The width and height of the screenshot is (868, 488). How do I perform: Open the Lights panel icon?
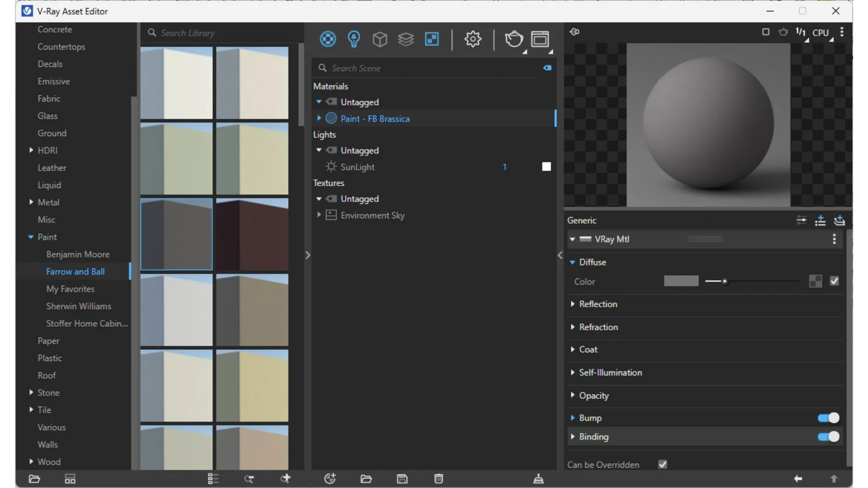[x=354, y=39]
